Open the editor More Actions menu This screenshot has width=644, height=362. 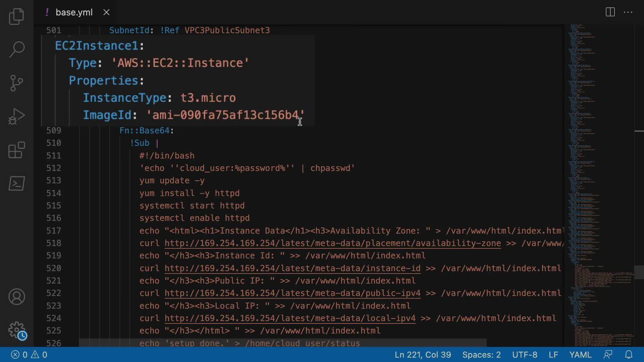[628, 12]
